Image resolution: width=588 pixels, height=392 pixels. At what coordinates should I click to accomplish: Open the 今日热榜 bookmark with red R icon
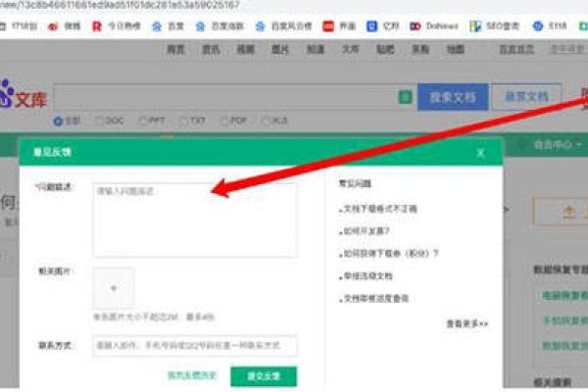pos(117,26)
